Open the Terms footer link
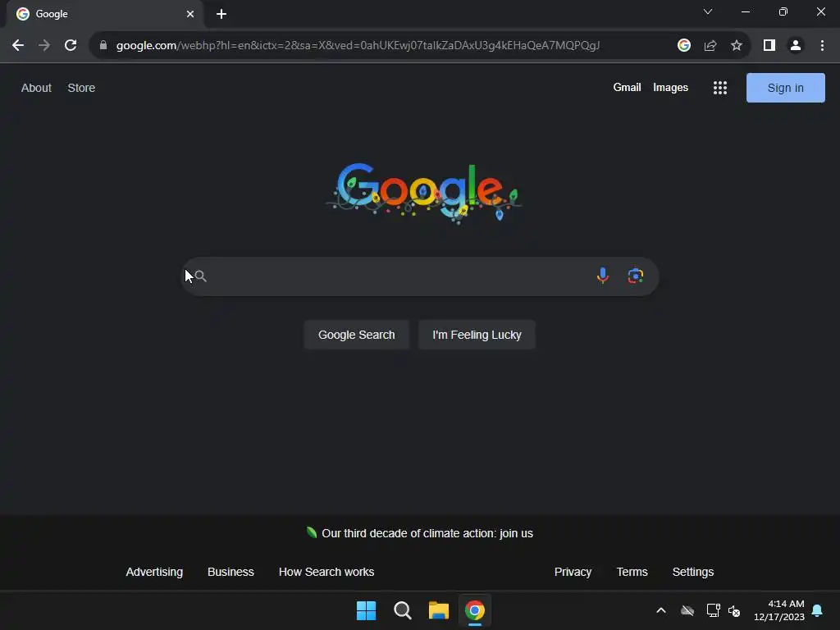 (x=632, y=572)
